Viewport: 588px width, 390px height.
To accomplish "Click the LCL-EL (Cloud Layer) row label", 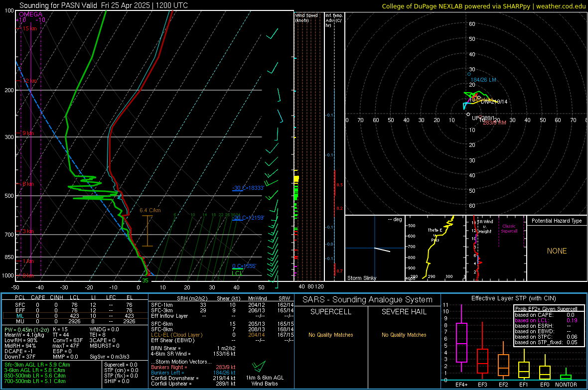I will 176,335.
